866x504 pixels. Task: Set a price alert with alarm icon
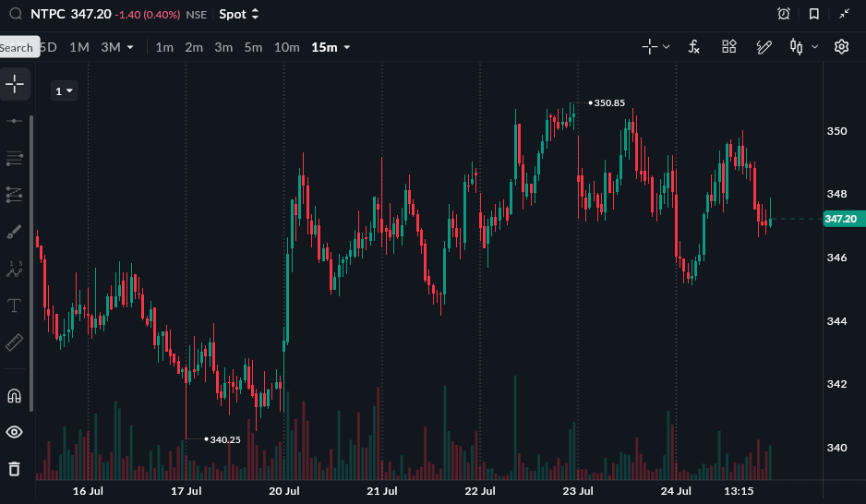(x=783, y=14)
